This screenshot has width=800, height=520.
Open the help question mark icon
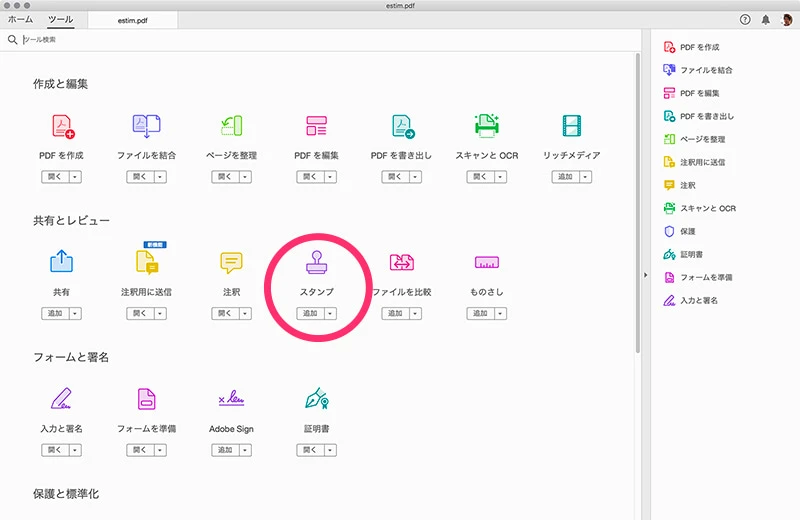tap(745, 19)
